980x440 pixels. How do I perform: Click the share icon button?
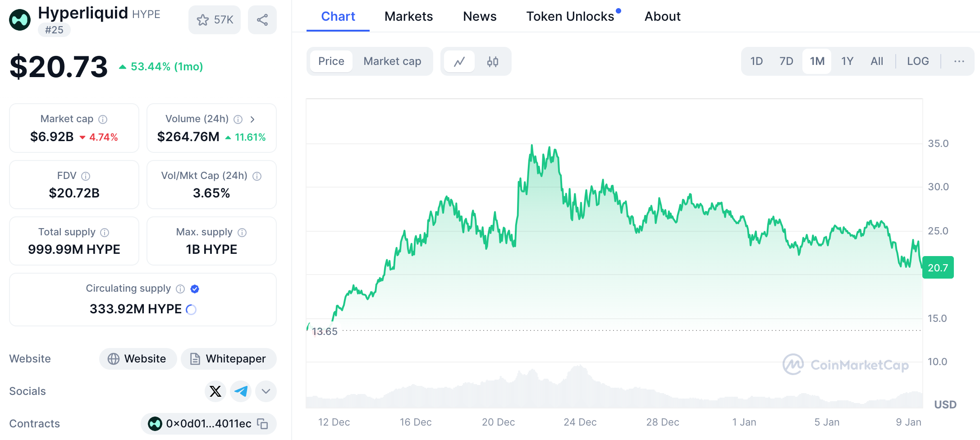262,20
